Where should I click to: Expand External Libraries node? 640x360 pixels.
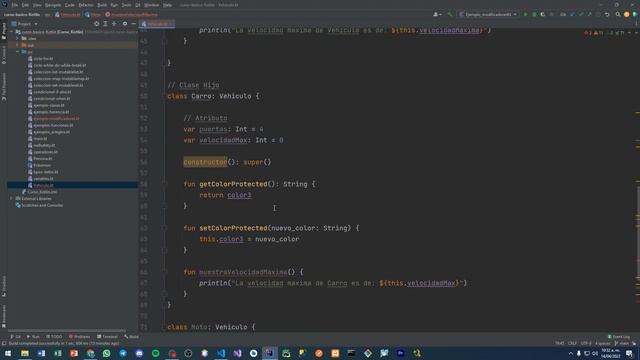(x=11, y=198)
